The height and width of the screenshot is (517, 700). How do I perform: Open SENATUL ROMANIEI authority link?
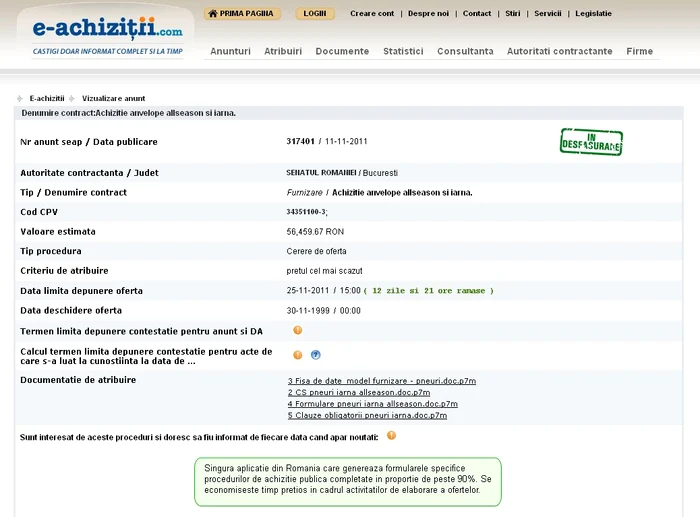point(321,173)
